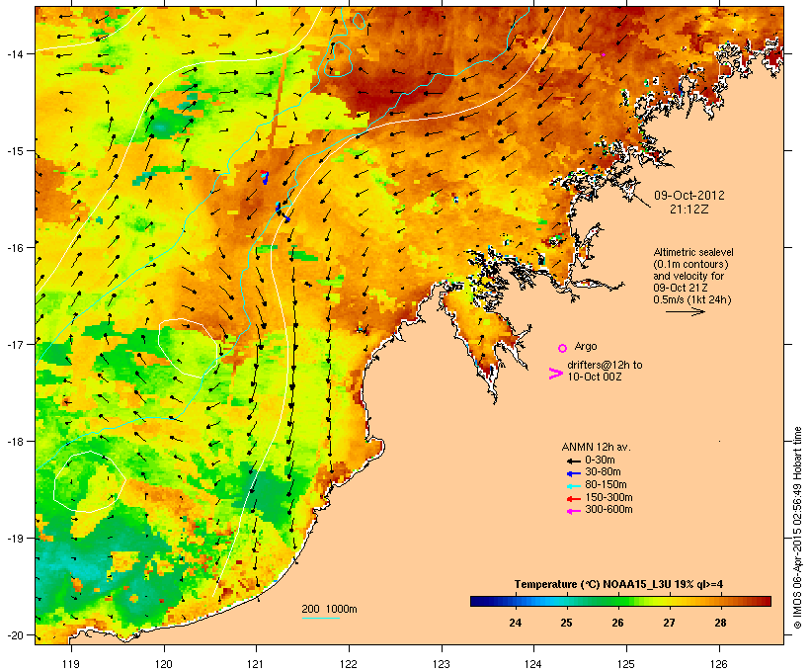Click the blue 30-80m arrow in ANMN legend
This screenshot has width=810, height=672.
573,473
